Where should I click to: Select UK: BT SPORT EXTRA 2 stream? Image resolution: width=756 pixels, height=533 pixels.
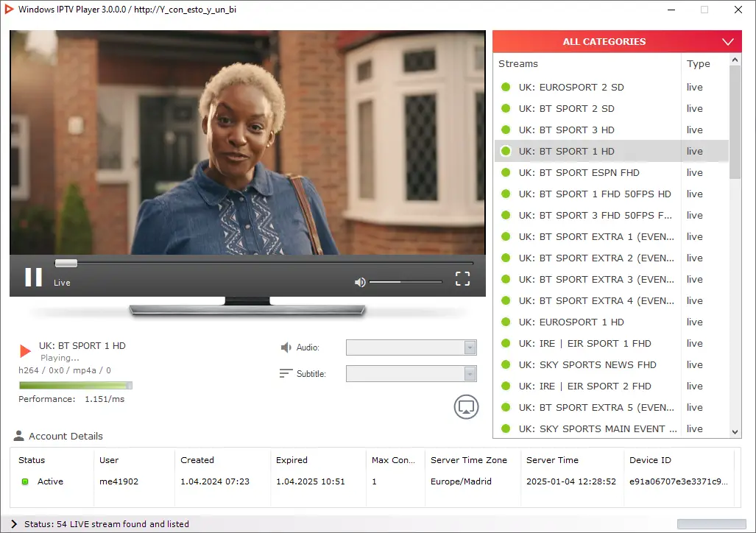coord(612,258)
